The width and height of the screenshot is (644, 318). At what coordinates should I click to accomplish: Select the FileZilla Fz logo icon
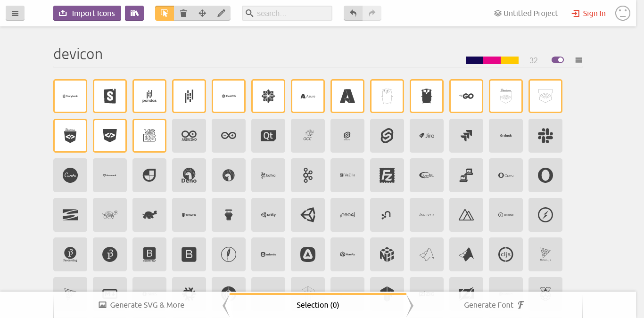pyautogui.click(x=387, y=175)
